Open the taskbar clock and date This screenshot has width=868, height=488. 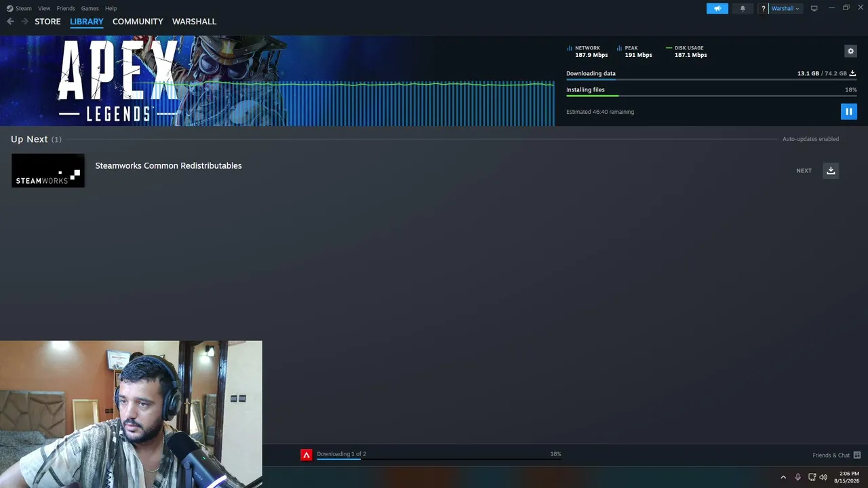(846, 477)
